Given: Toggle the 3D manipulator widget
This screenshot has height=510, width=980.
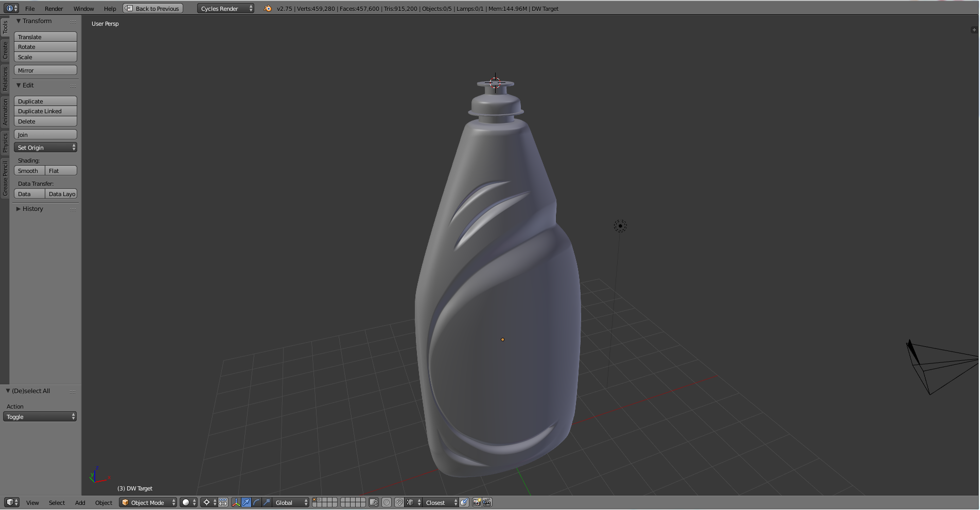Looking at the screenshot, I should tap(236, 503).
